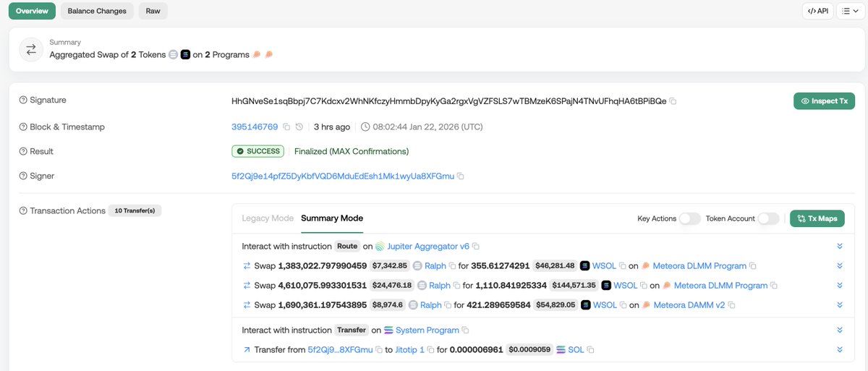Copy the block number 395146769

(286, 127)
